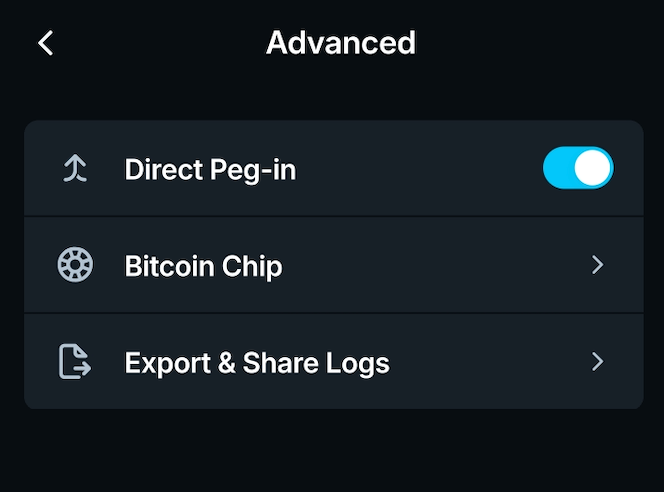Go back using the left arrow
664x492 pixels.
coord(45,43)
